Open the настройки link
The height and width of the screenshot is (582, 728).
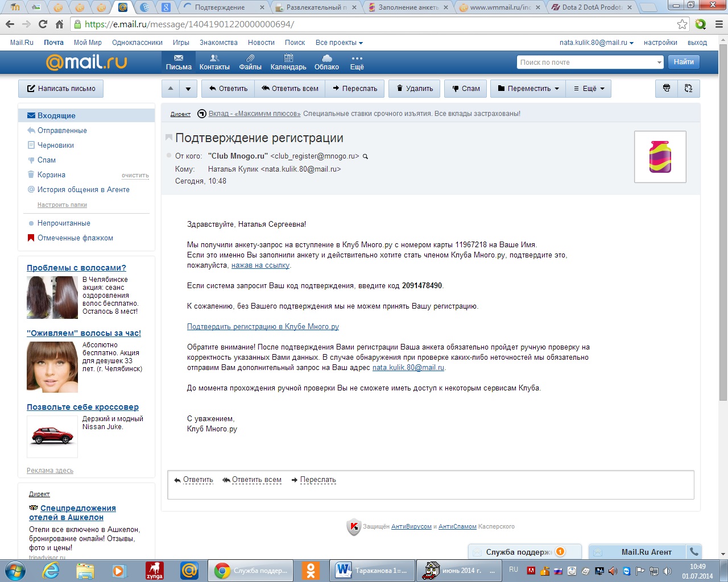coord(660,43)
